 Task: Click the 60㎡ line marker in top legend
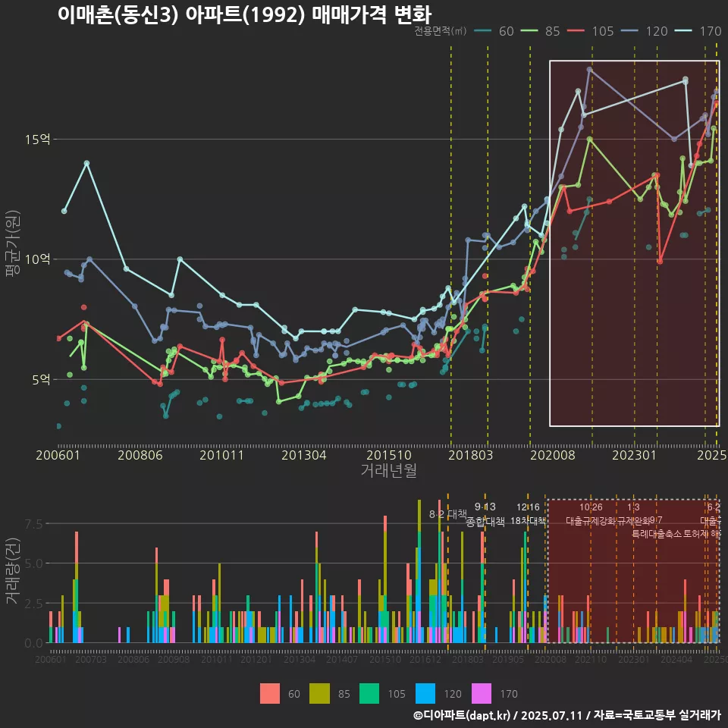(x=483, y=31)
